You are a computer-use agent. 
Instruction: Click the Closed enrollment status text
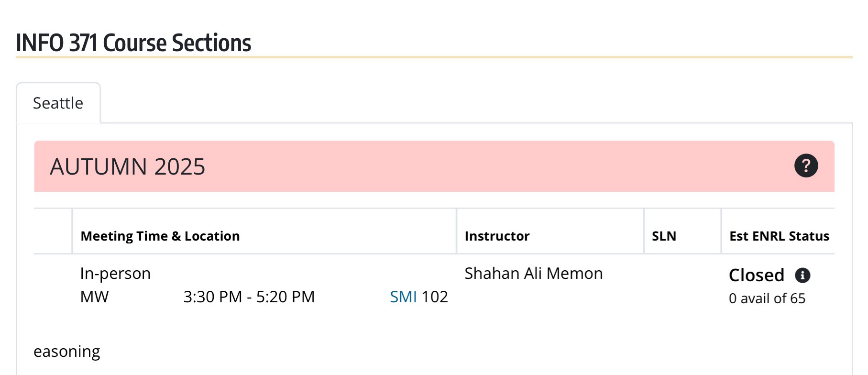(x=756, y=275)
